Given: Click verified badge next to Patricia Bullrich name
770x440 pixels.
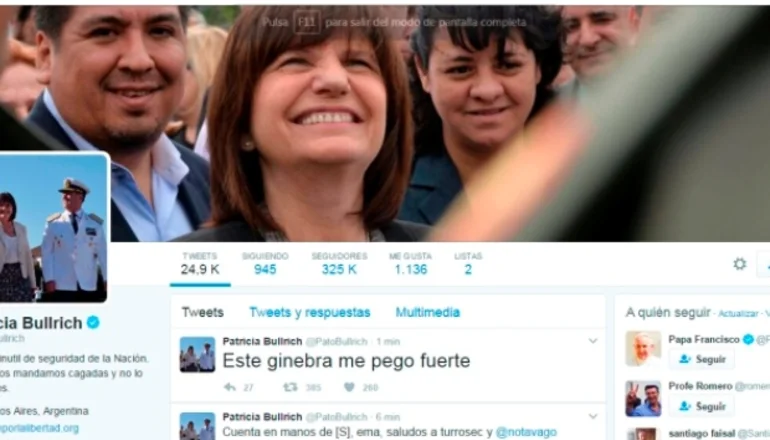Looking at the screenshot, I should click(x=93, y=323).
